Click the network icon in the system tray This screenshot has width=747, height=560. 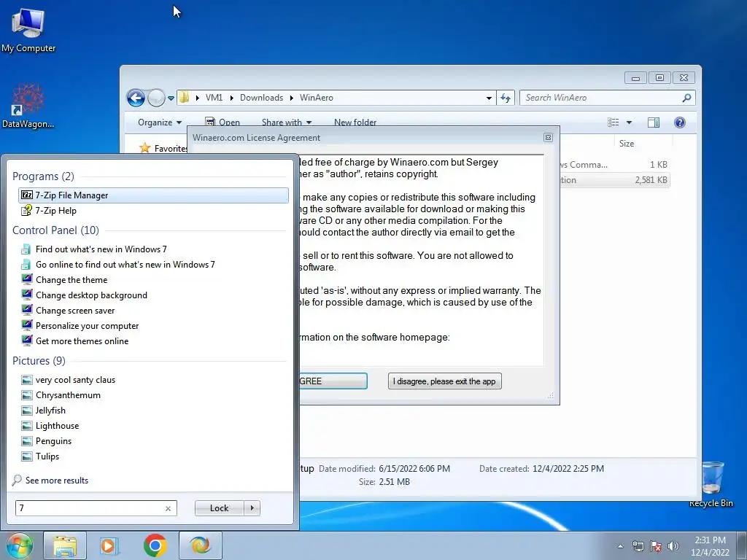[x=638, y=546]
